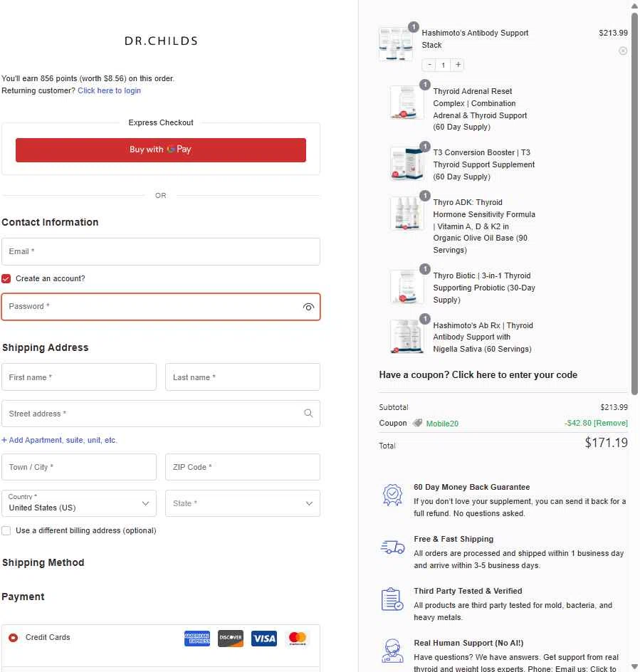This screenshot has width=640, height=672.
Task: Click the free shipping truck icon
Action: (x=392, y=547)
